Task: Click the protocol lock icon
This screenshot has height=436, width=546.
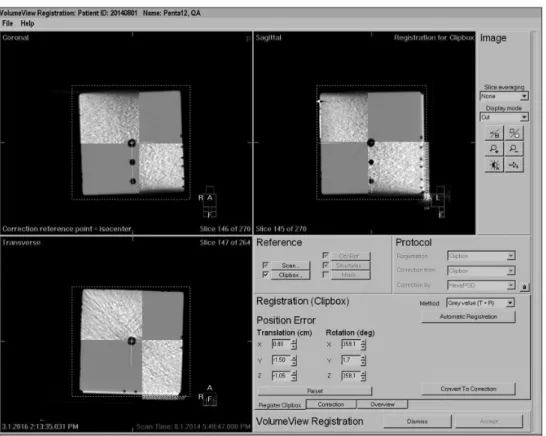Action: coord(524,287)
